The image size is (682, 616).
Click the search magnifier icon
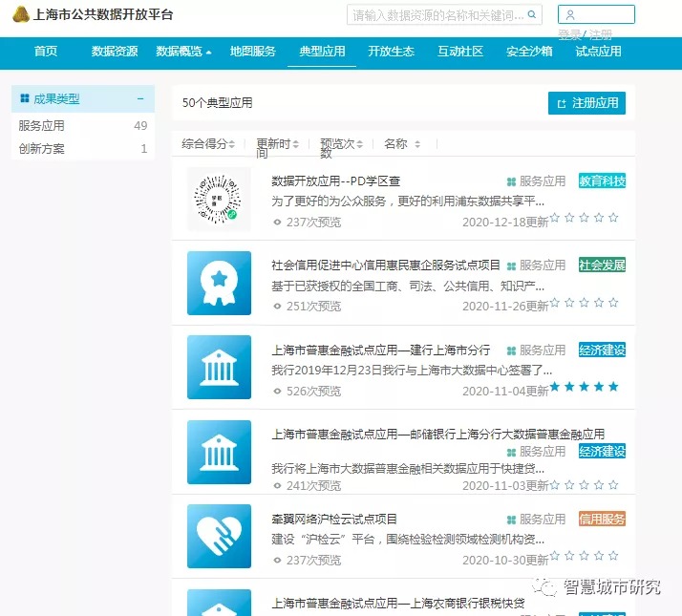tap(532, 15)
